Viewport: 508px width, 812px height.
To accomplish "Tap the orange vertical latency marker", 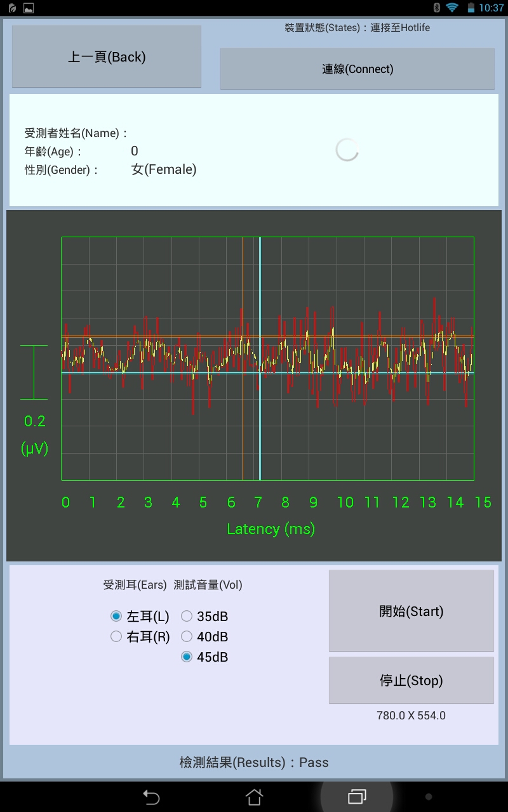I will (243, 358).
